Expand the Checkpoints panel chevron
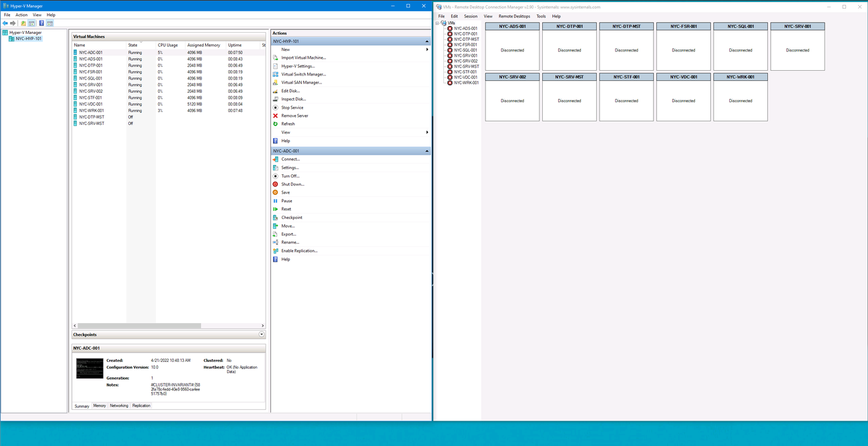868x446 pixels. tap(262, 334)
